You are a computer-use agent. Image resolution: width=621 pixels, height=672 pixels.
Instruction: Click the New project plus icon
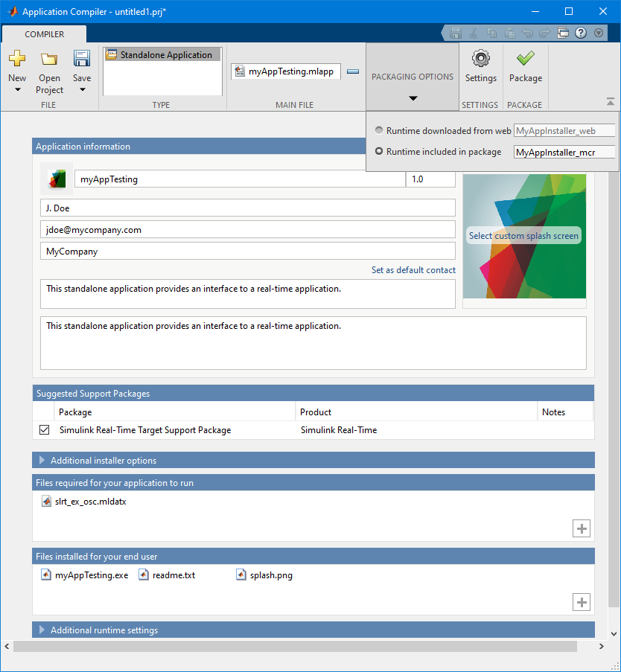[x=17, y=60]
